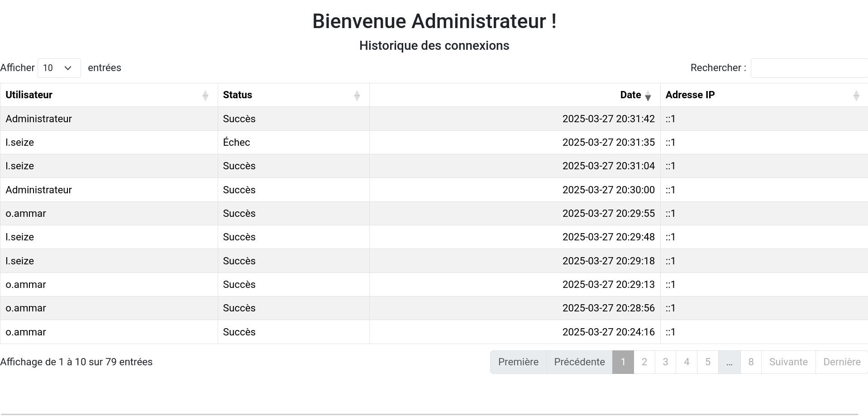Click the Échec status cell for l.seize
868x416 pixels.
[236, 143]
